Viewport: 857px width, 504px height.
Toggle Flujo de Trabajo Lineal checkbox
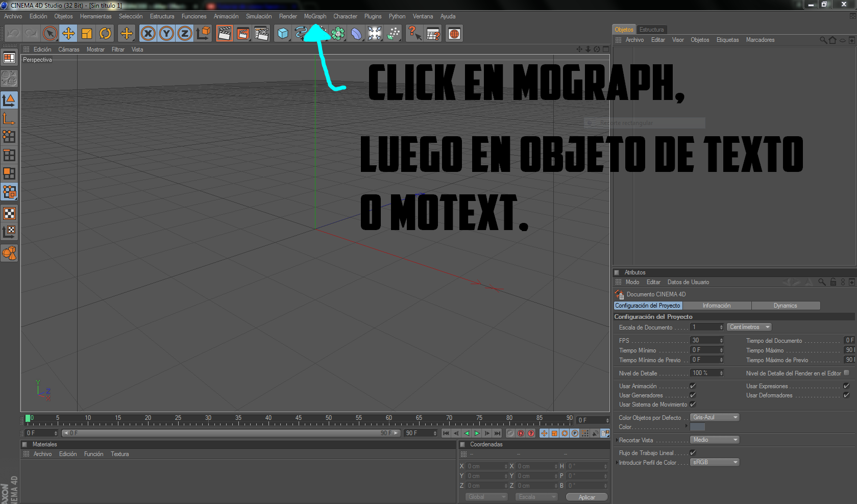pyautogui.click(x=693, y=453)
